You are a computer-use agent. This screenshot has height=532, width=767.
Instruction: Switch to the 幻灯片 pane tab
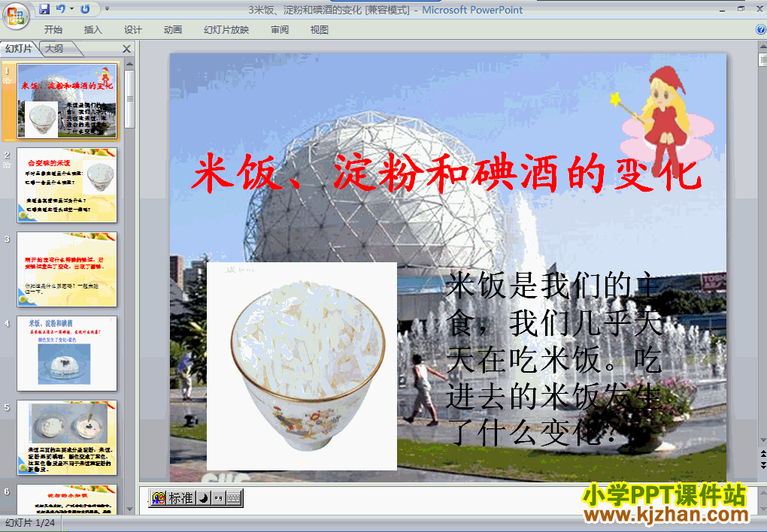coord(19,49)
